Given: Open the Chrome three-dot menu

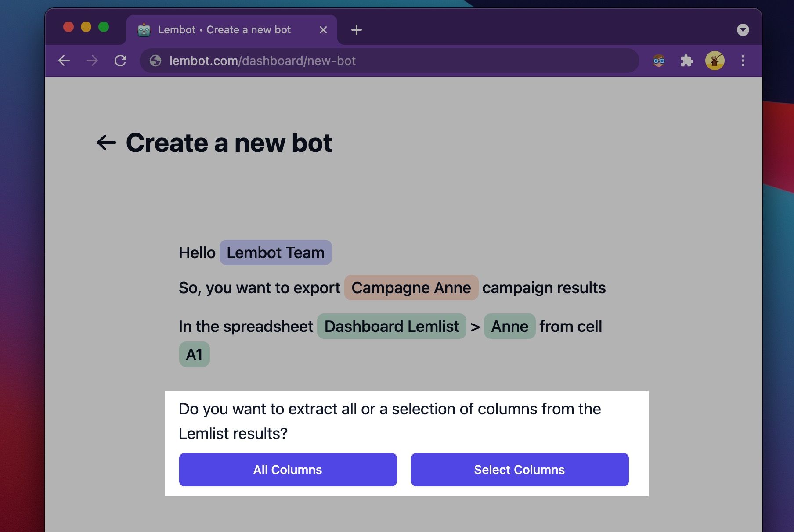Looking at the screenshot, I should point(743,61).
